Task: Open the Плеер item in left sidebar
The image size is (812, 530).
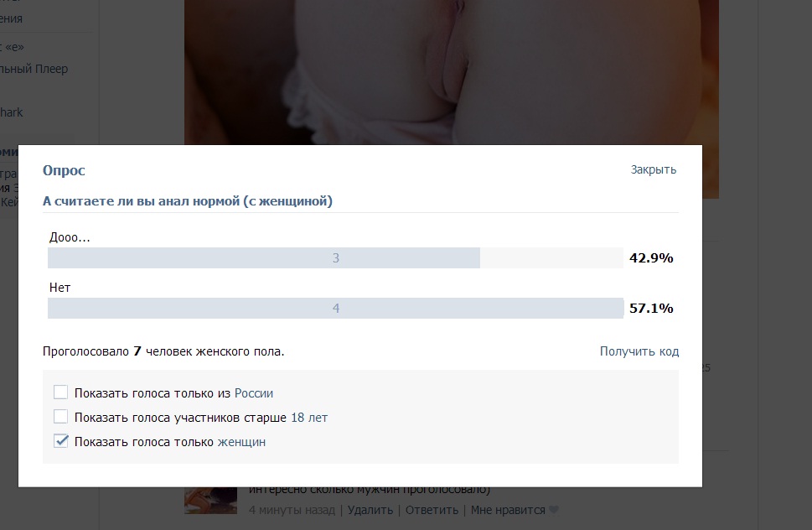Action: pyautogui.click(x=34, y=69)
